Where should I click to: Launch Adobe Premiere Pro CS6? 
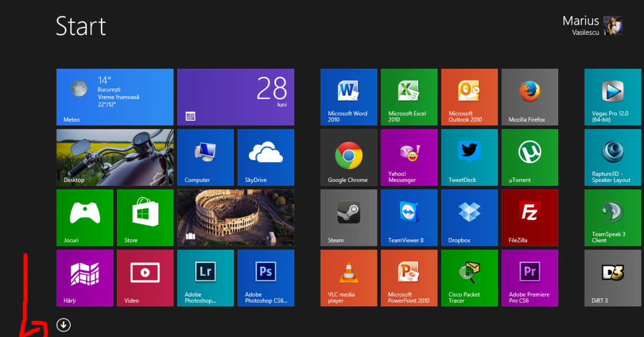(530, 278)
